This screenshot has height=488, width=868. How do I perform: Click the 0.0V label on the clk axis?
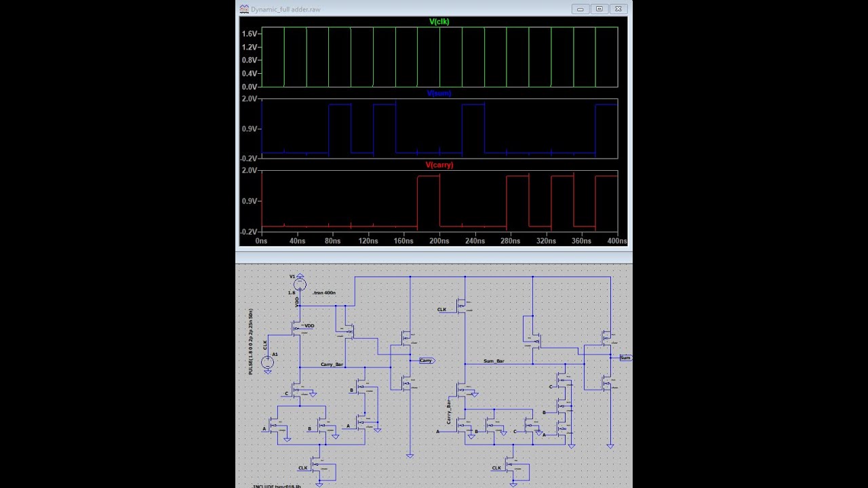coord(250,87)
